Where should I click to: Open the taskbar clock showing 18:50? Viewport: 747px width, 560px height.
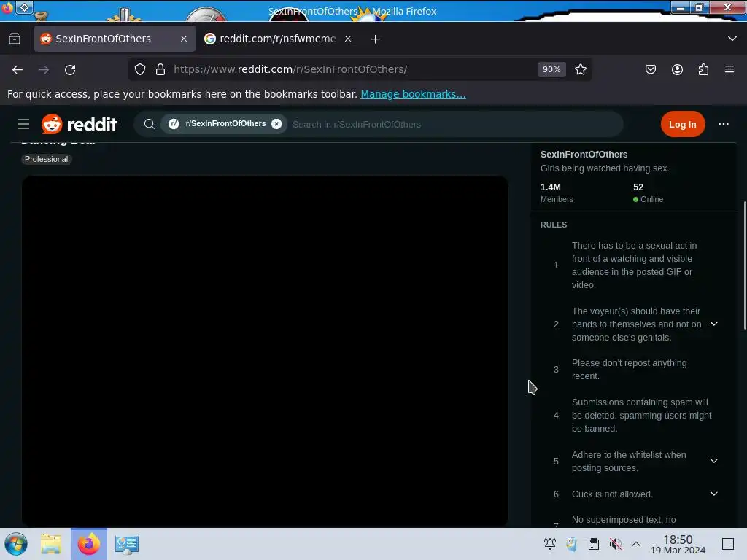pyautogui.click(x=678, y=544)
